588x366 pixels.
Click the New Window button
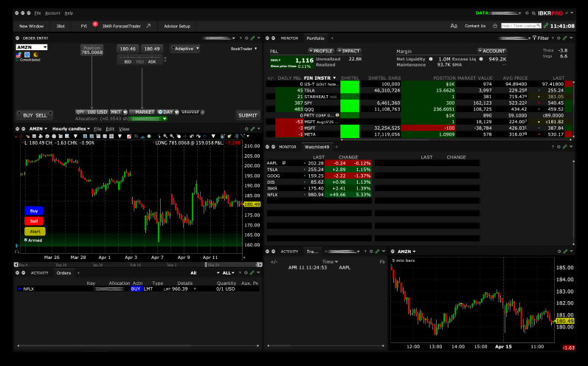(32, 27)
